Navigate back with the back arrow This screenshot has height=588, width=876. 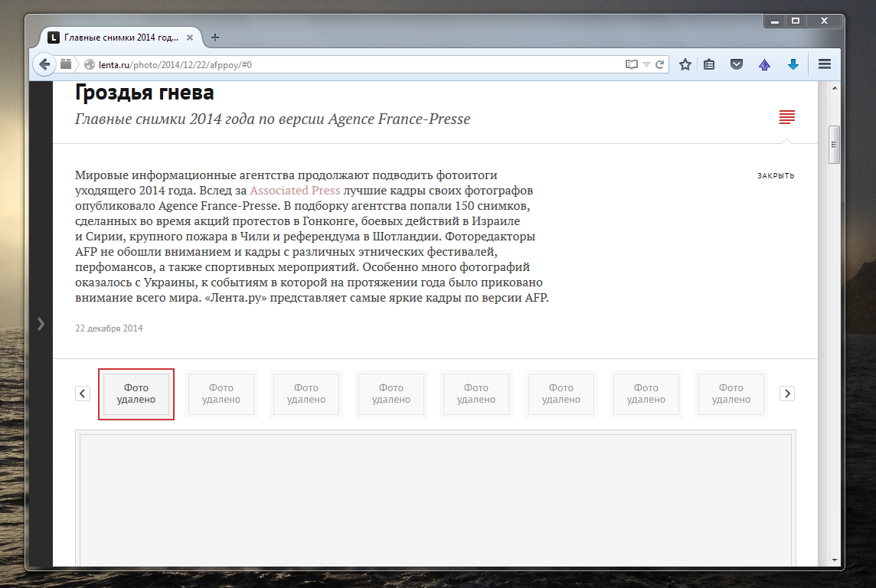click(x=44, y=64)
